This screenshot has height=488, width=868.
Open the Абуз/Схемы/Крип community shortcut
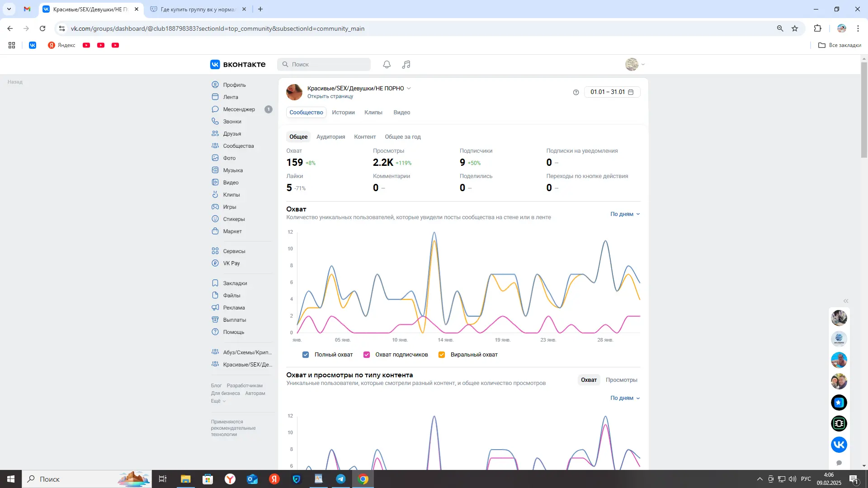241,352
